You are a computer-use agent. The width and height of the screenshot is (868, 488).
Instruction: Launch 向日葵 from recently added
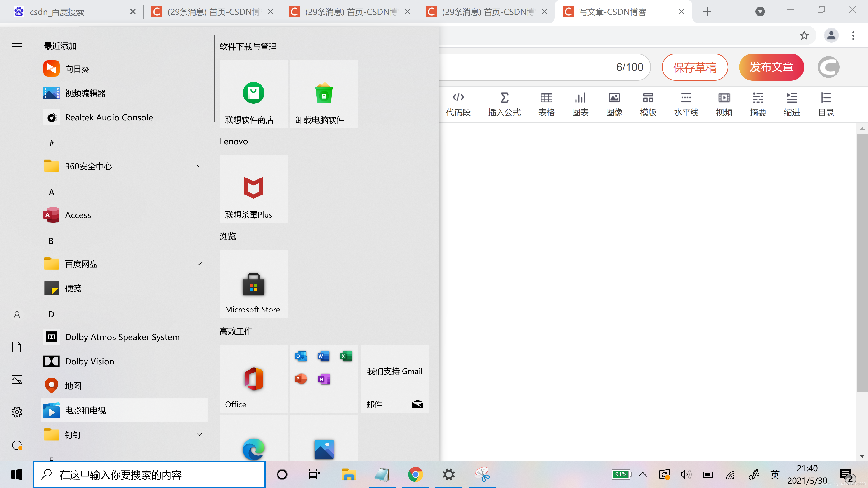(x=124, y=69)
